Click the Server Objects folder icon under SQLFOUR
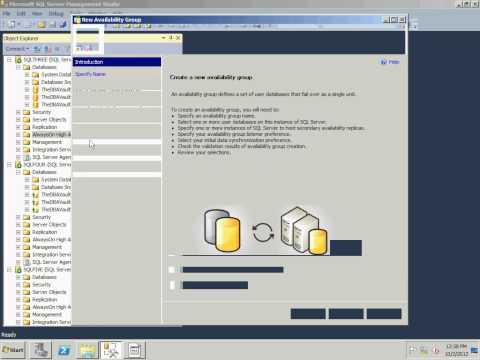The image size is (480, 360). (27, 225)
